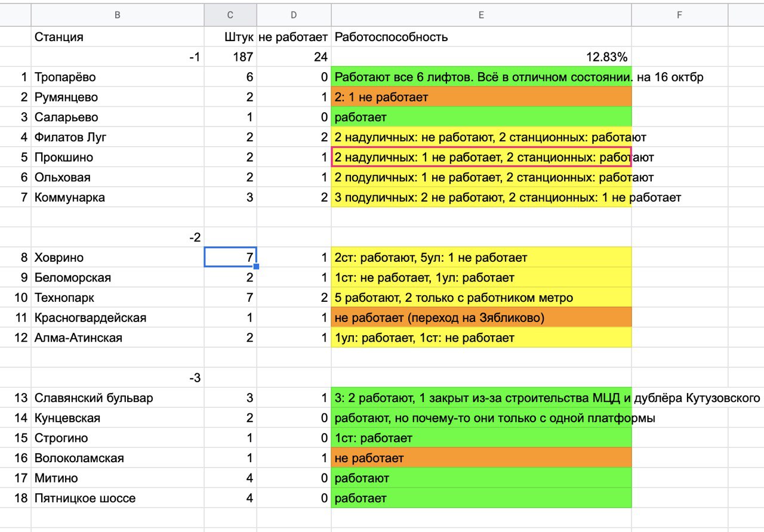
Task: Select green cell 'Работают все 6 лифтов'
Action: point(481,77)
